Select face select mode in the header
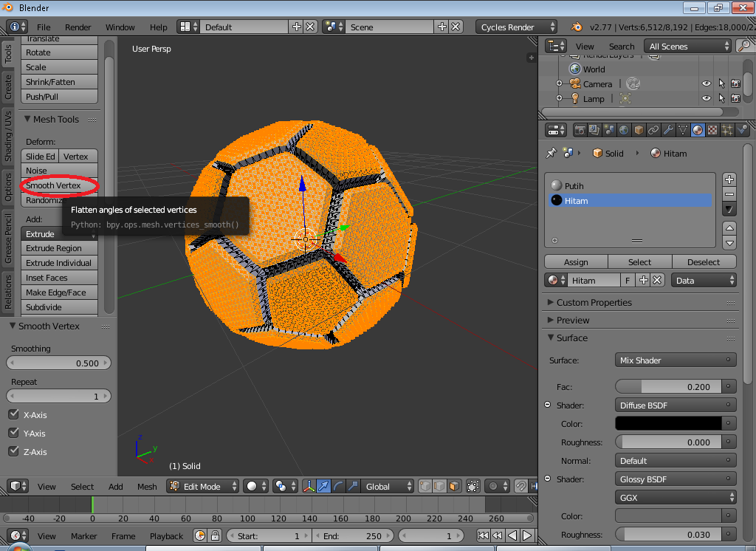The height and width of the screenshot is (551, 756). (453, 486)
